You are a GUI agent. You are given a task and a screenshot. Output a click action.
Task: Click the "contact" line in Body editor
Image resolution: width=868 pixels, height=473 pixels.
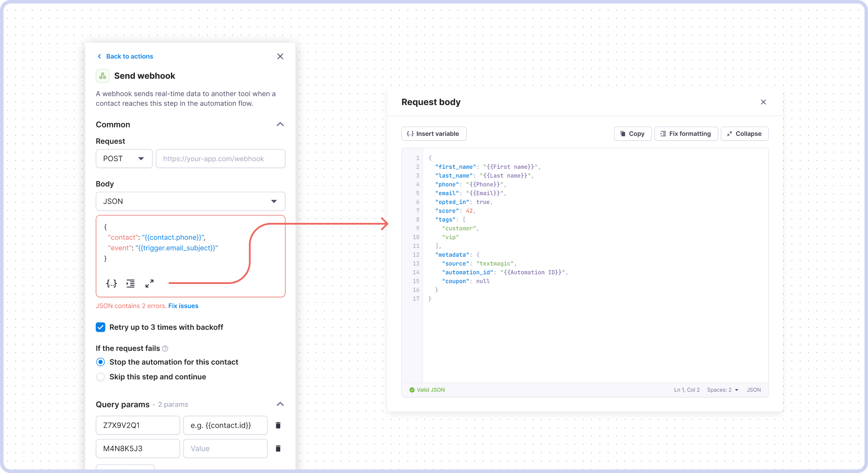pyautogui.click(x=157, y=237)
